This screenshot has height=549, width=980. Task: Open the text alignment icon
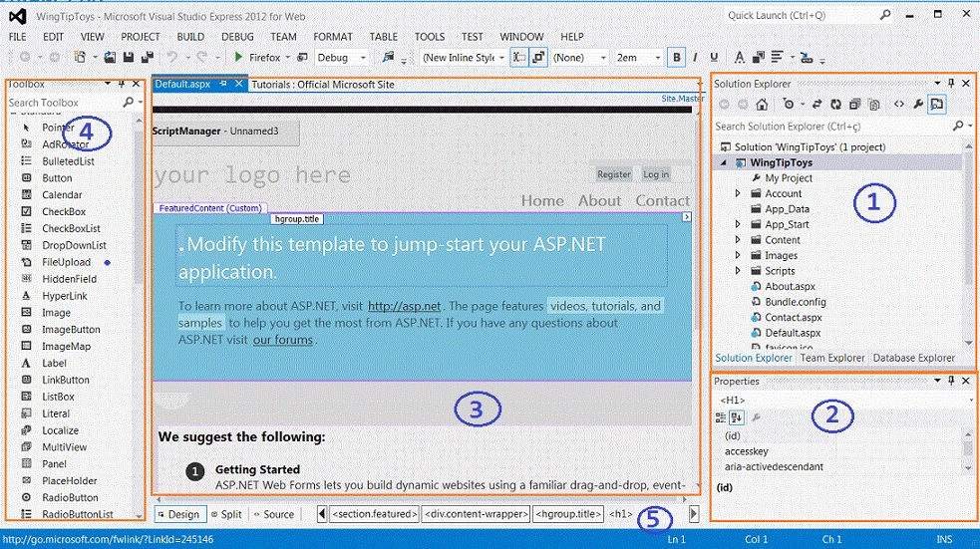click(777, 58)
